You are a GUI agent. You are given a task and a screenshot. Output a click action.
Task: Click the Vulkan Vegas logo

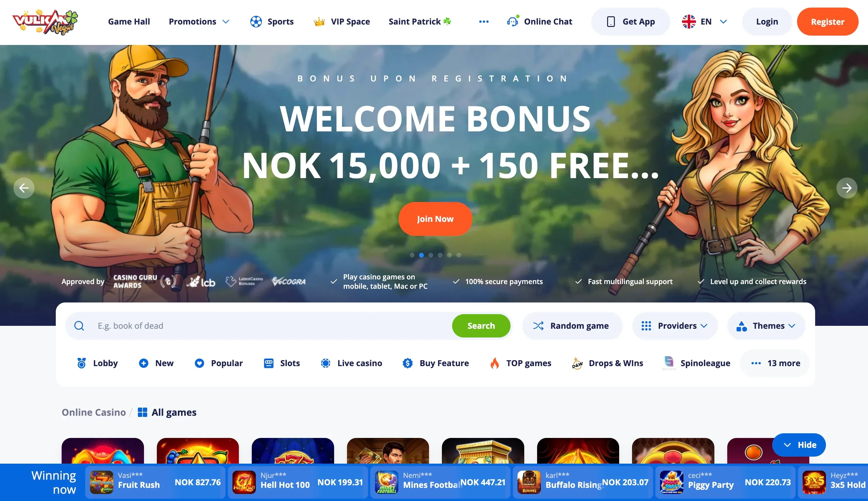pos(45,22)
